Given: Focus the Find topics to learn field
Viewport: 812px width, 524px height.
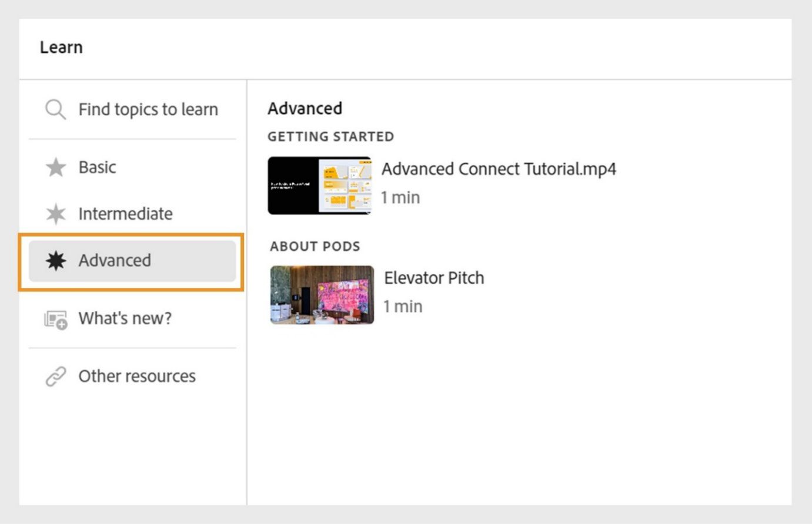Looking at the screenshot, I should click(x=132, y=109).
